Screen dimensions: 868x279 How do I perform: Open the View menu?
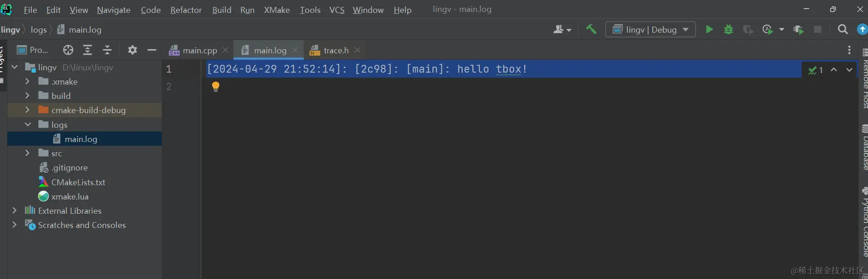(79, 10)
